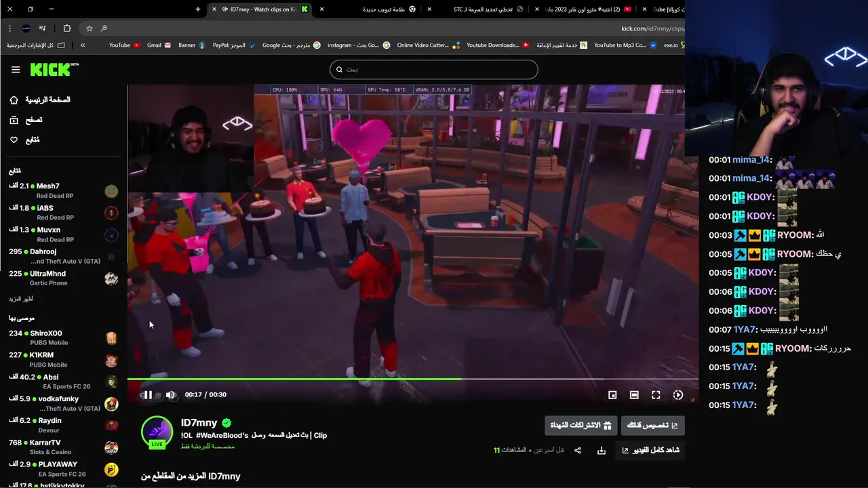Toggle theater mode on the player
Image resolution: width=868 pixels, height=488 pixels.
(634, 395)
